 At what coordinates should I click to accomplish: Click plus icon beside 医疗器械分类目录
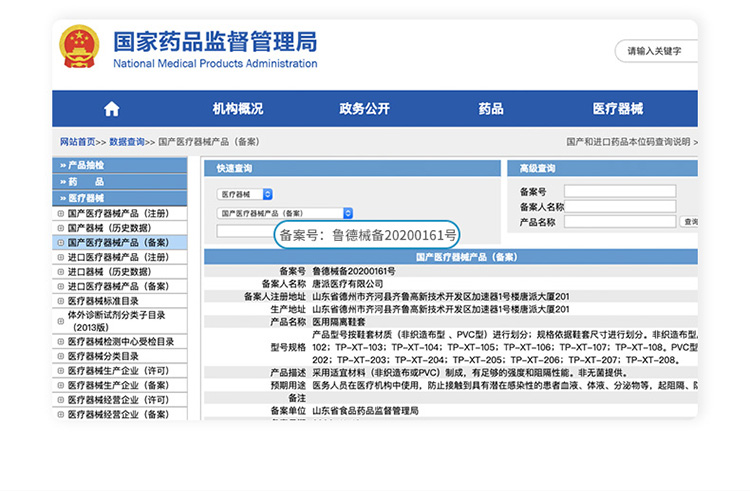coord(61,356)
